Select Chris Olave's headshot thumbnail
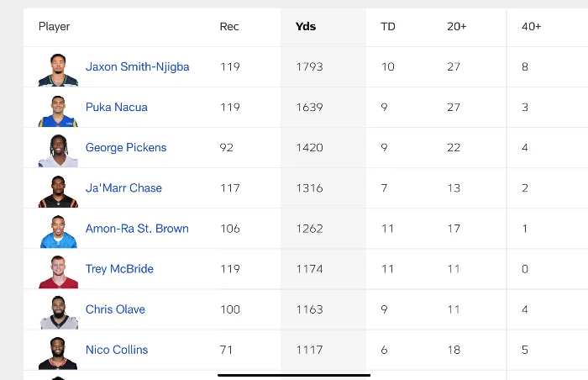The height and width of the screenshot is (380, 588). click(x=58, y=310)
